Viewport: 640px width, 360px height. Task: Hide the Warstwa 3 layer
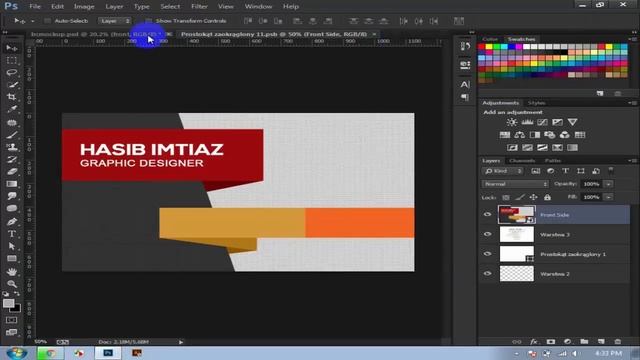(487, 234)
